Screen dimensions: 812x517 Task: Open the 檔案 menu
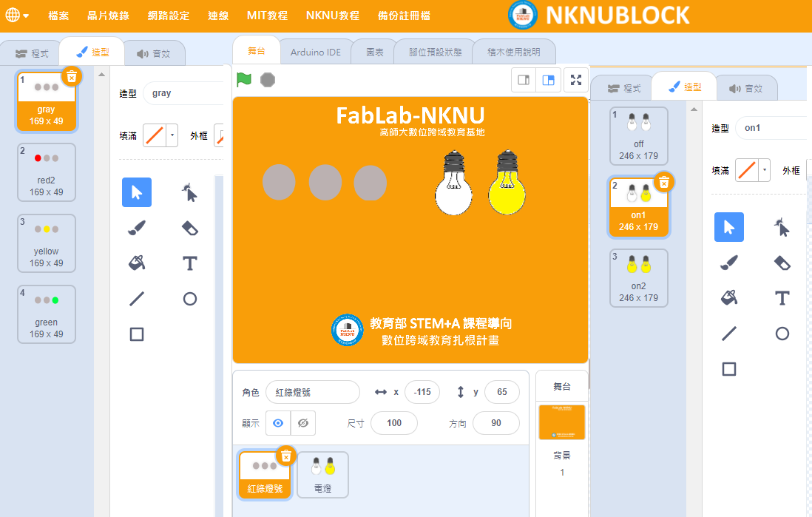click(x=58, y=16)
